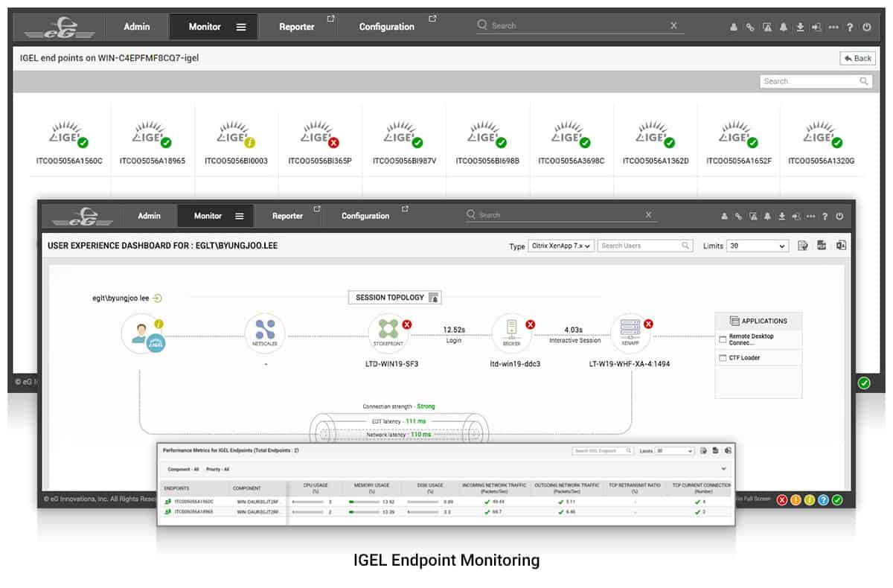Click the download icon in the back window toolbar
This screenshot has height=588, width=893.
click(x=801, y=27)
